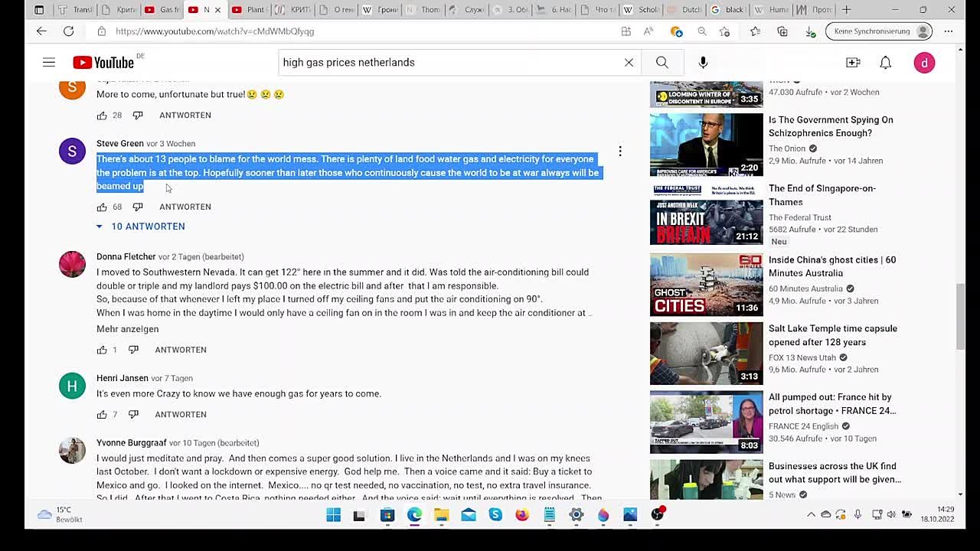Open 'The Onion' channel link

(x=787, y=148)
